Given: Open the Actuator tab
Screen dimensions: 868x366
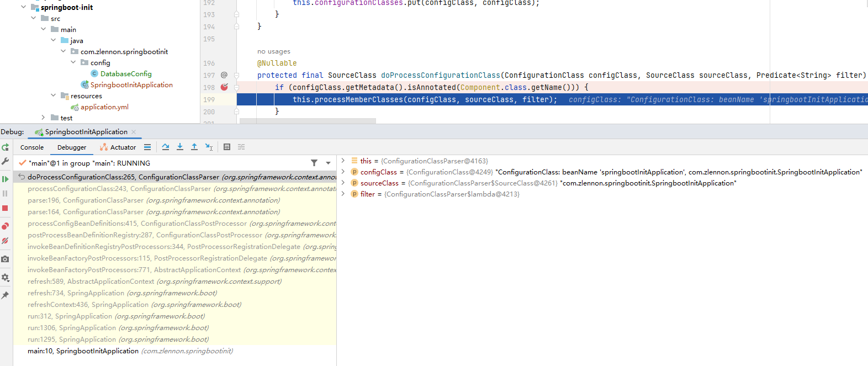Looking at the screenshot, I should [118, 147].
